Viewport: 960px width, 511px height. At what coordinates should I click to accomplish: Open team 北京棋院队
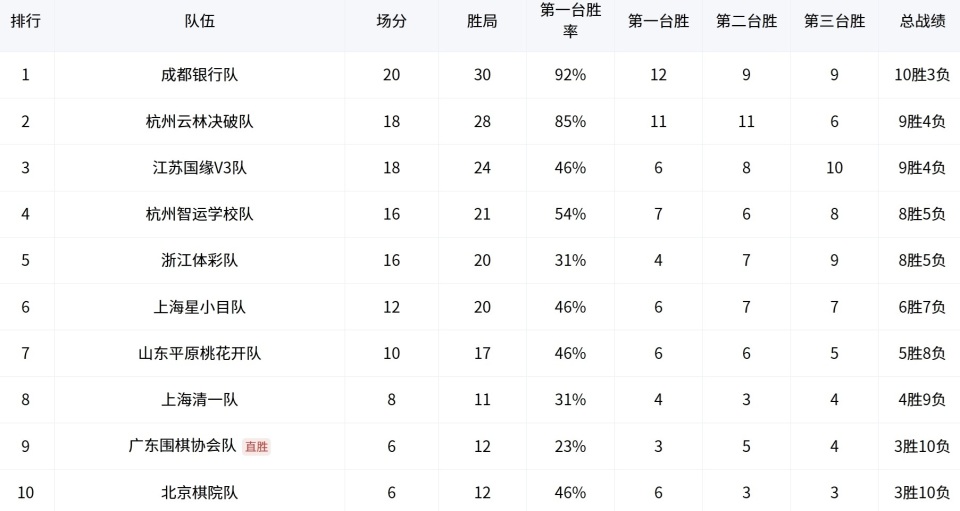[199, 493]
